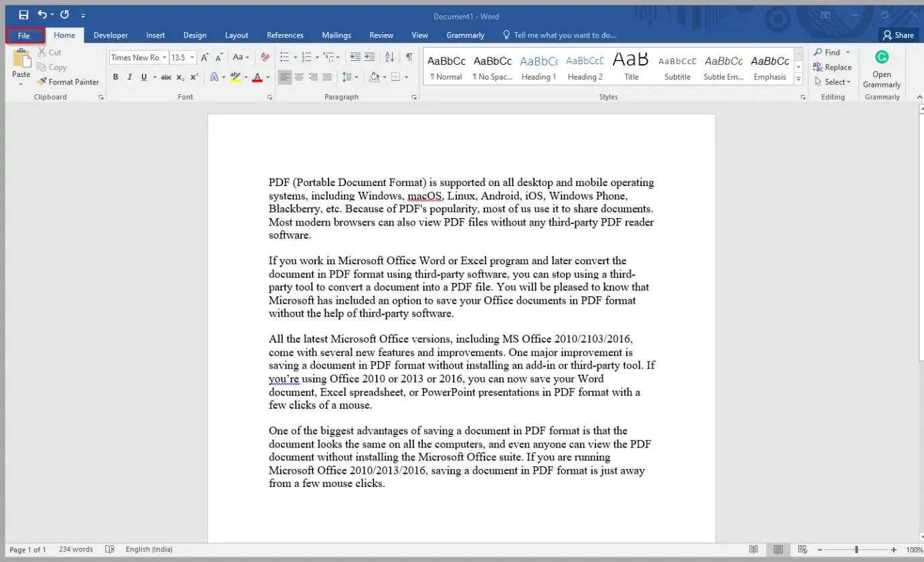The image size is (924, 562).
Task: Activate the Format Painter
Action: pyautogui.click(x=68, y=82)
